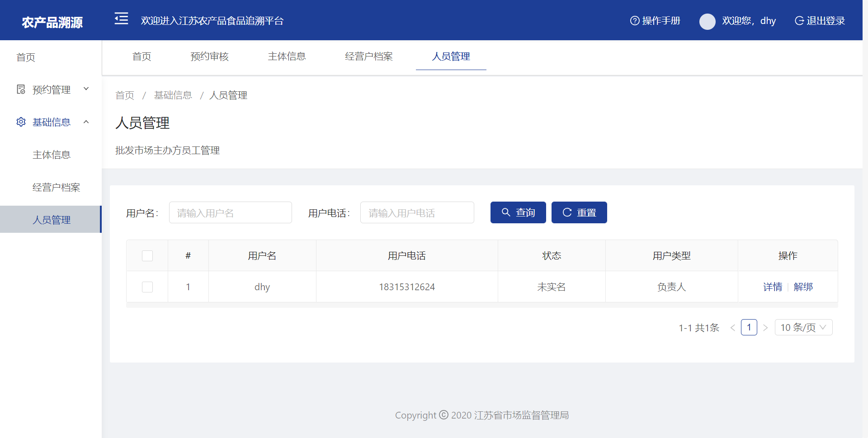Expand the 预约管理 submenu chevron

tap(86, 89)
